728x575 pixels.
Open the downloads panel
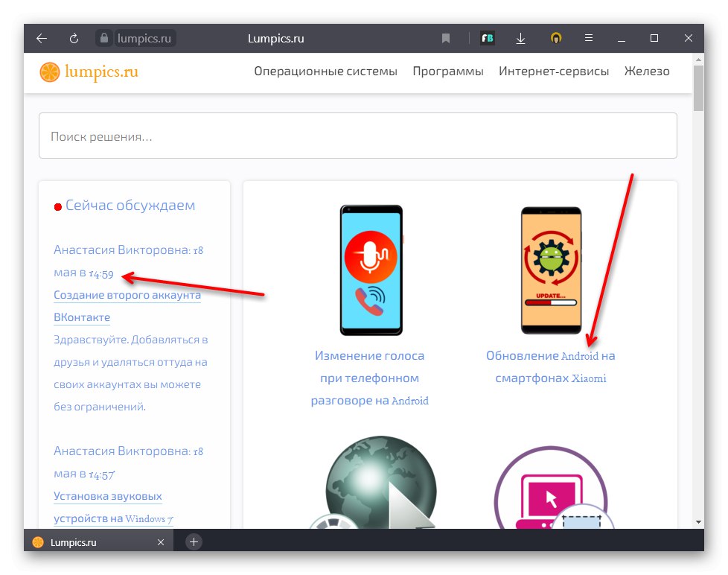(x=522, y=38)
